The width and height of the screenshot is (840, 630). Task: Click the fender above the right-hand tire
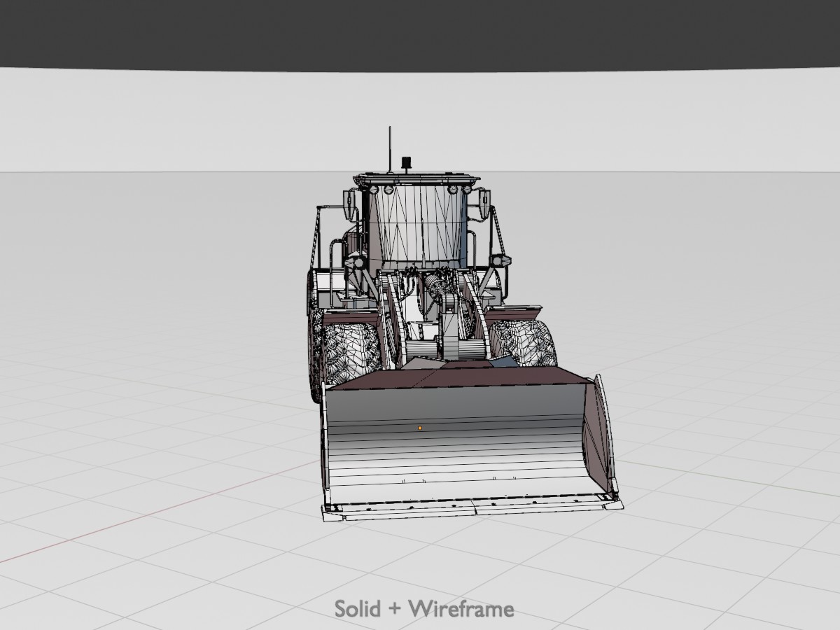521,311
